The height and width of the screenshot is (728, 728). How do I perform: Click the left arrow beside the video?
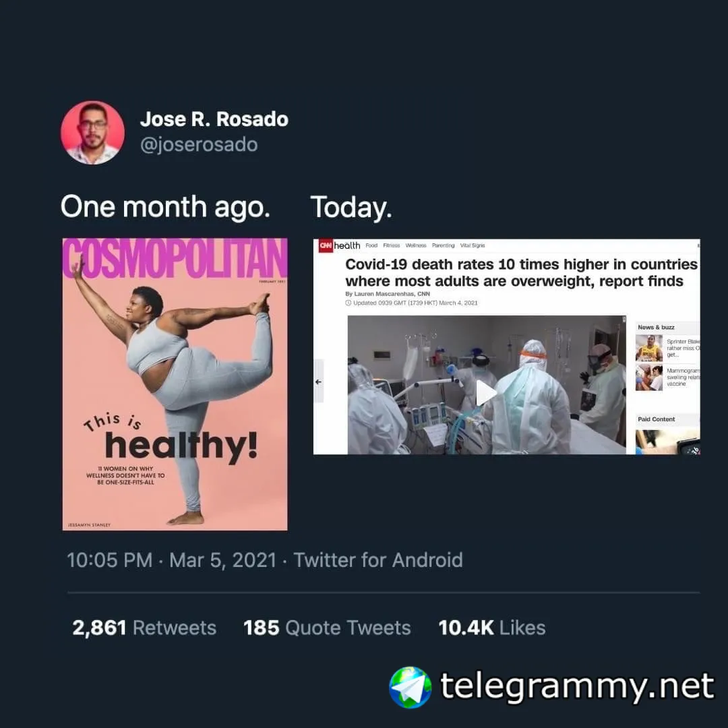(318, 382)
